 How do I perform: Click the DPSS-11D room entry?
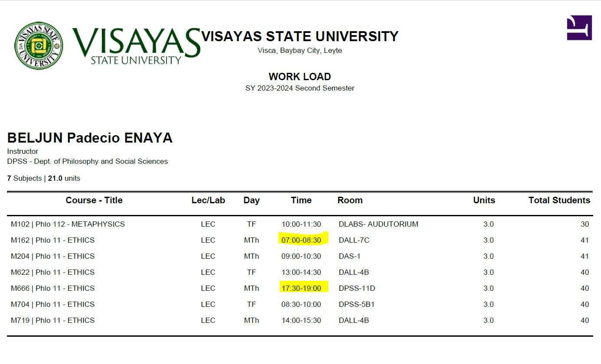click(x=356, y=288)
